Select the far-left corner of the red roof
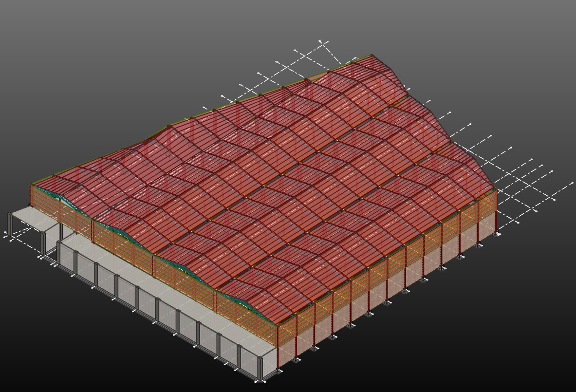Viewport: 576px width, 392px height. [x=32, y=185]
